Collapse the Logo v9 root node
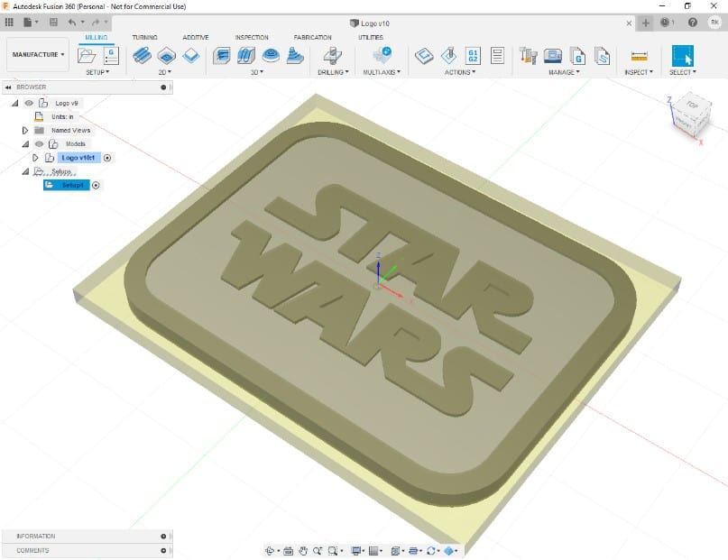This screenshot has width=728, height=560. 14,103
